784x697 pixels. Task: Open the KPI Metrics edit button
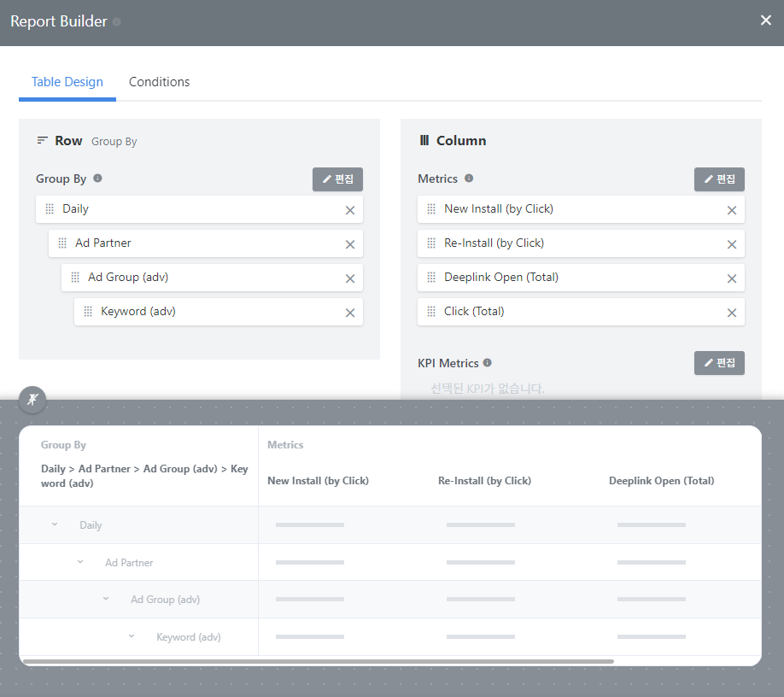click(719, 362)
